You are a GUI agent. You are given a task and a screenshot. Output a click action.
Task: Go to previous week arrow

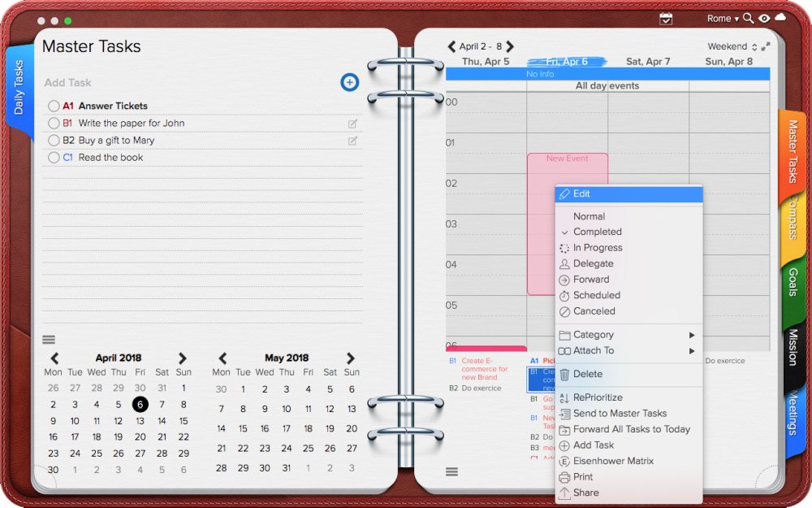point(451,46)
